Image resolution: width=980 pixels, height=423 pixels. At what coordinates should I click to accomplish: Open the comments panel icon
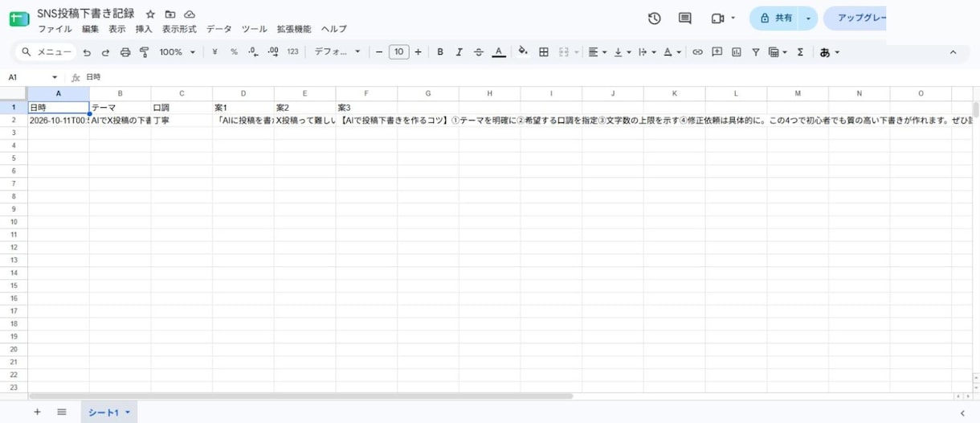(685, 18)
